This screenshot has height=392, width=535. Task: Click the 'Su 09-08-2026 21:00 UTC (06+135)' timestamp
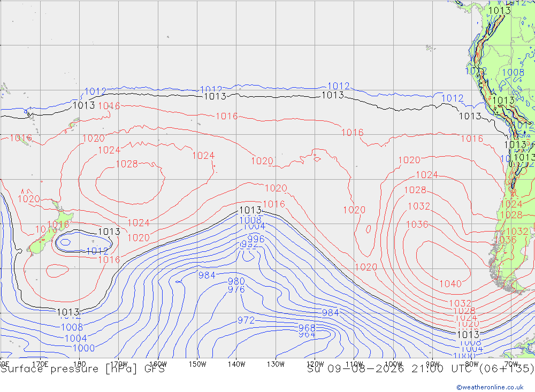[x=421, y=369]
